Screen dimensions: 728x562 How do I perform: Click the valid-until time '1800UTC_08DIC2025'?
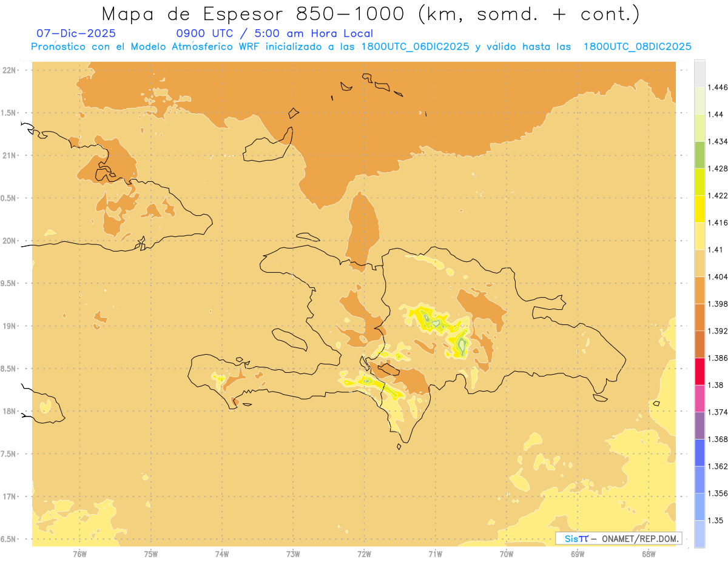637,47
